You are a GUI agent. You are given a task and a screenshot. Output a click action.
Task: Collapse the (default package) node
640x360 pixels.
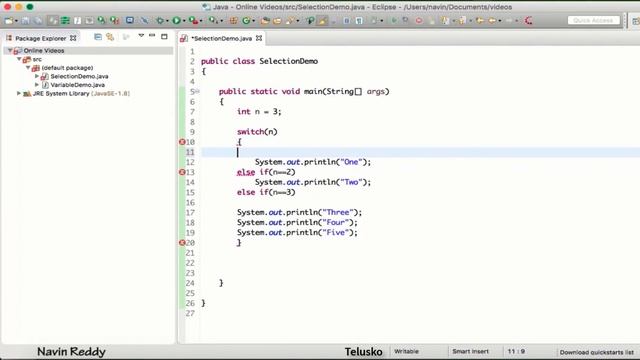[28, 68]
